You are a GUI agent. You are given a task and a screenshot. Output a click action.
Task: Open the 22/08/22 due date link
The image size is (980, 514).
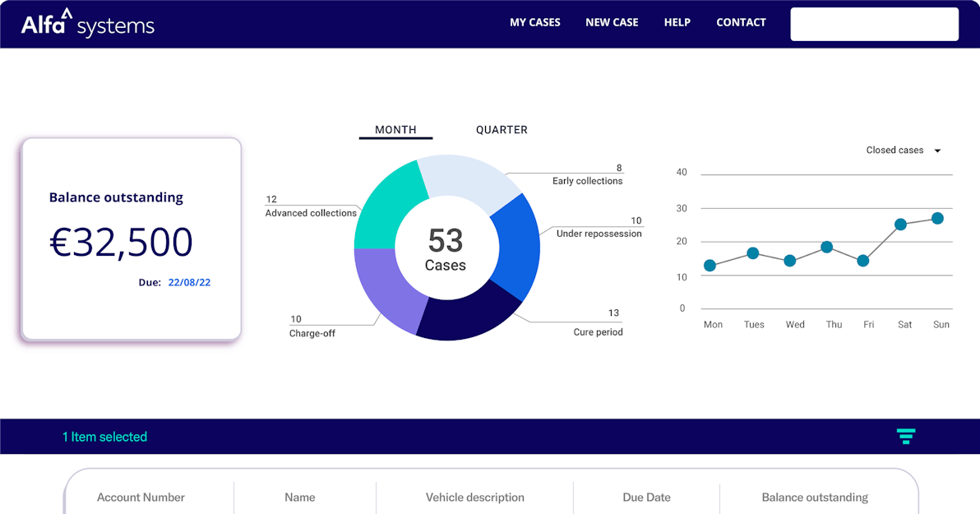189,282
